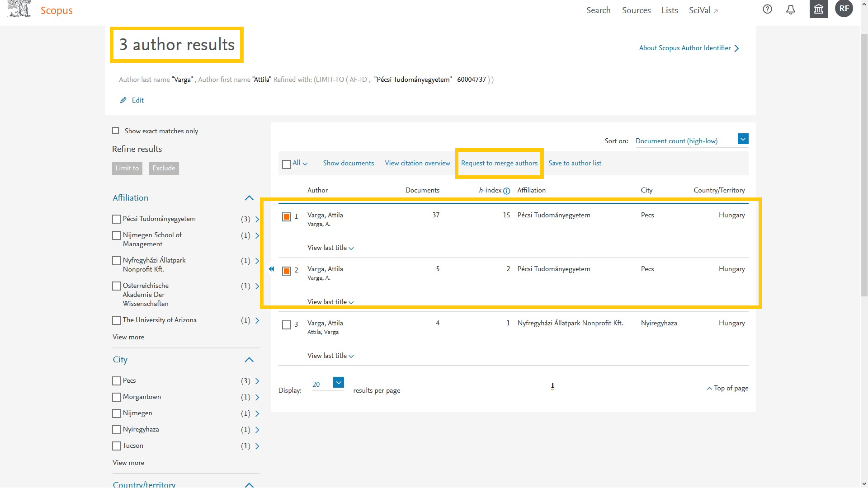Collapse the refine panel with double-arrow icon
This screenshot has width=868, height=488.
click(271, 269)
